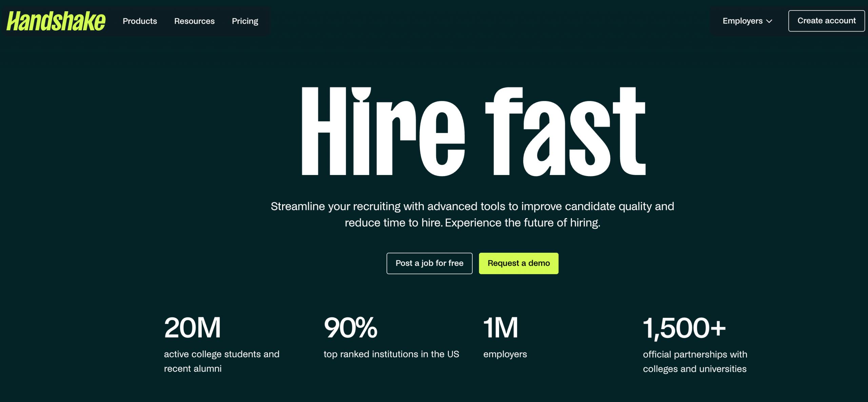Click the 1M employers statistic
868x402 pixels.
(x=500, y=328)
